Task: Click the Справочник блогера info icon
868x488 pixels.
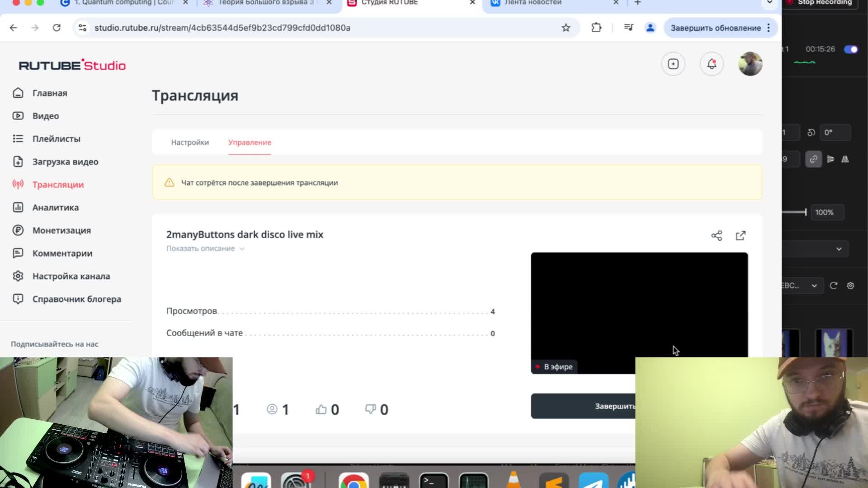Action: pos(18,299)
